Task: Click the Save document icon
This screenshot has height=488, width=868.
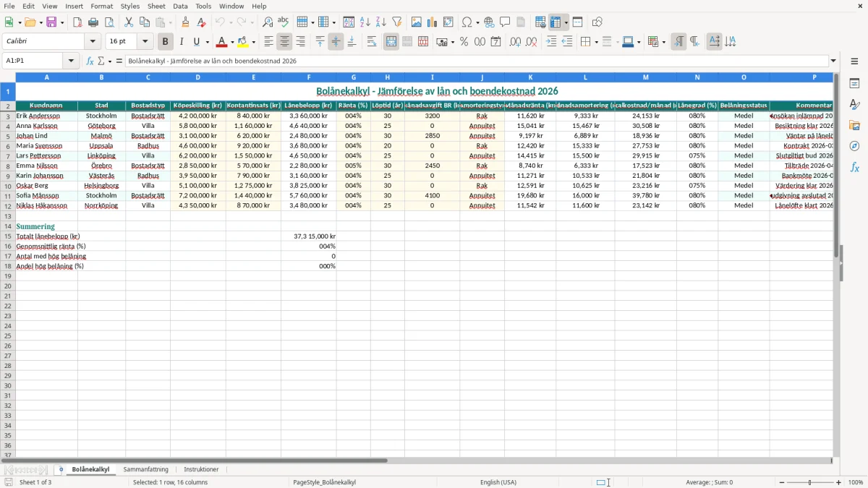Action: pyautogui.click(x=51, y=22)
